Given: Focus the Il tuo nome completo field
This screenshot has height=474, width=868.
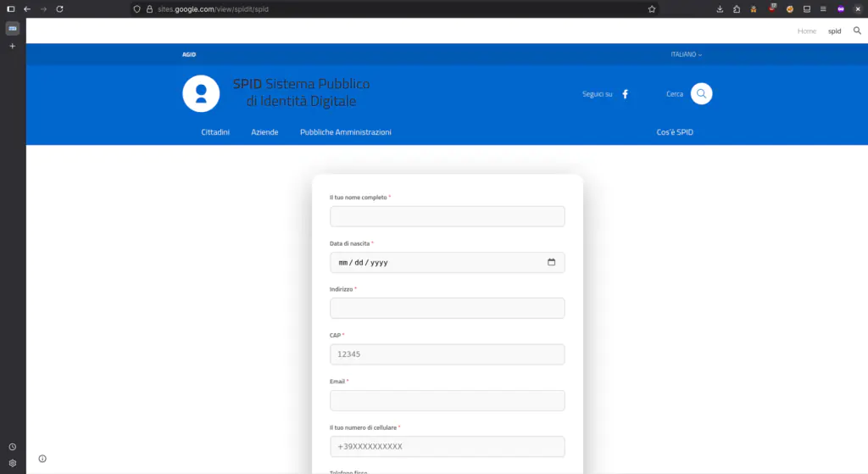Looking at the screenshot, I should tap(447, 216).
